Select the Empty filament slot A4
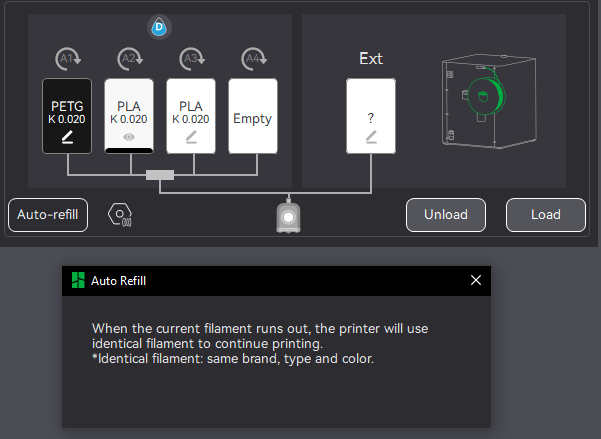The image size is (601, 439). [x=253, y=117]
